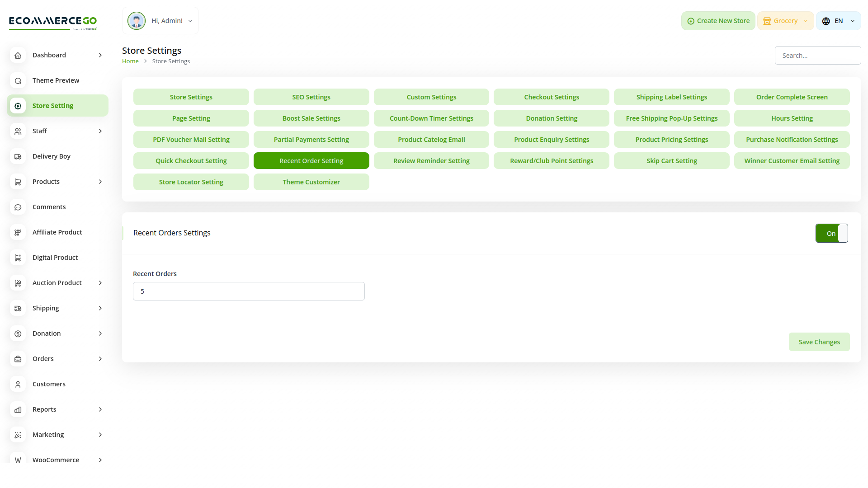
Task: Focus the Recent Orders number field
Action: click(x=249, y=291)
